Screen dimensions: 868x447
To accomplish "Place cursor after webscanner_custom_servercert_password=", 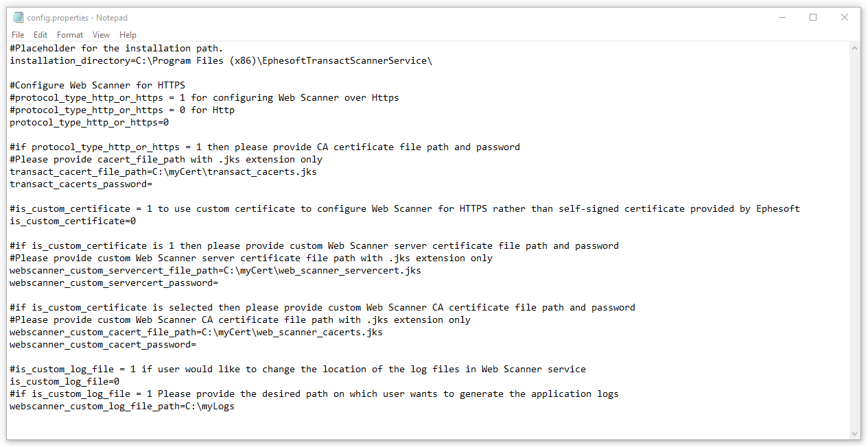I will pyautogui.click(x=219, y=283).
